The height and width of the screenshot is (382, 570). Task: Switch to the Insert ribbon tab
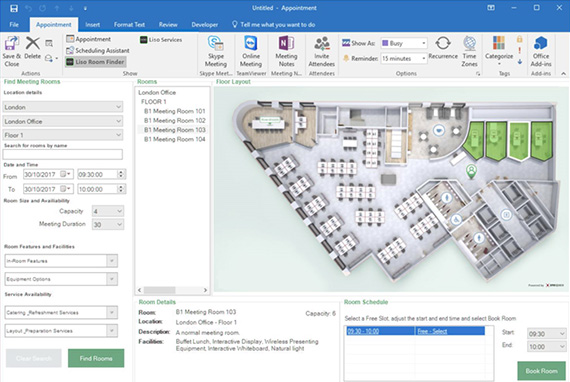coord(92,25)
